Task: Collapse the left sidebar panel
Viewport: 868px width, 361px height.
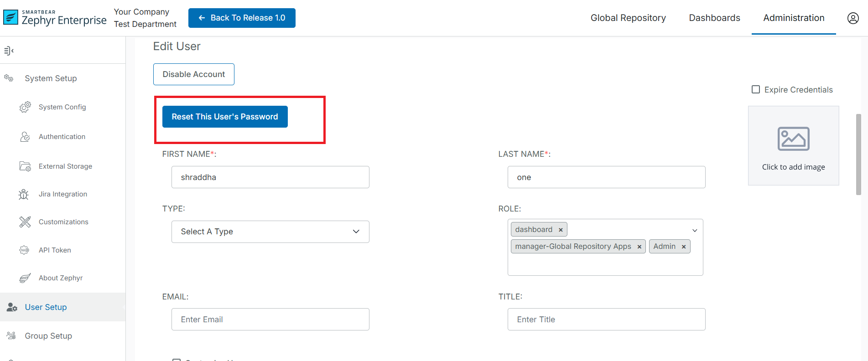Action: 9,51
